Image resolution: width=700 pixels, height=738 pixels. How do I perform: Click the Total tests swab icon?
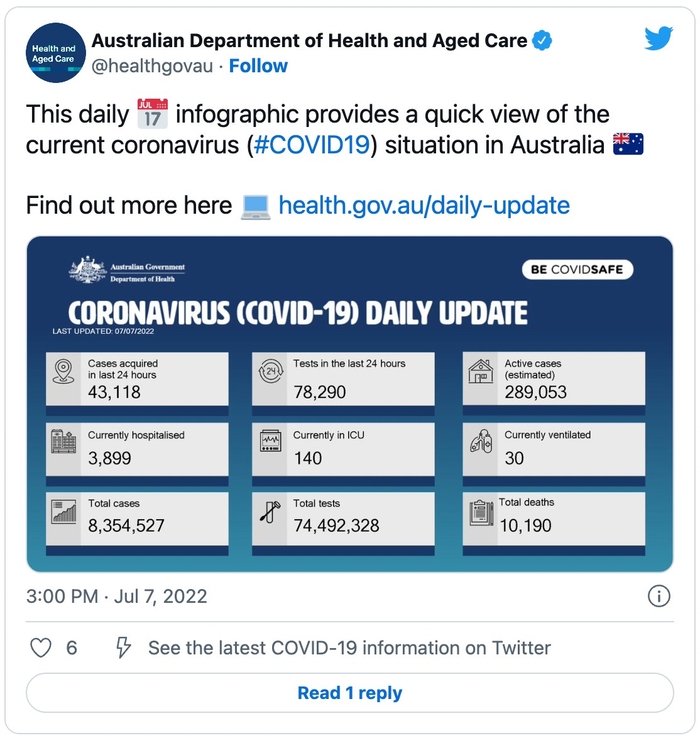(x=270, y=512)
